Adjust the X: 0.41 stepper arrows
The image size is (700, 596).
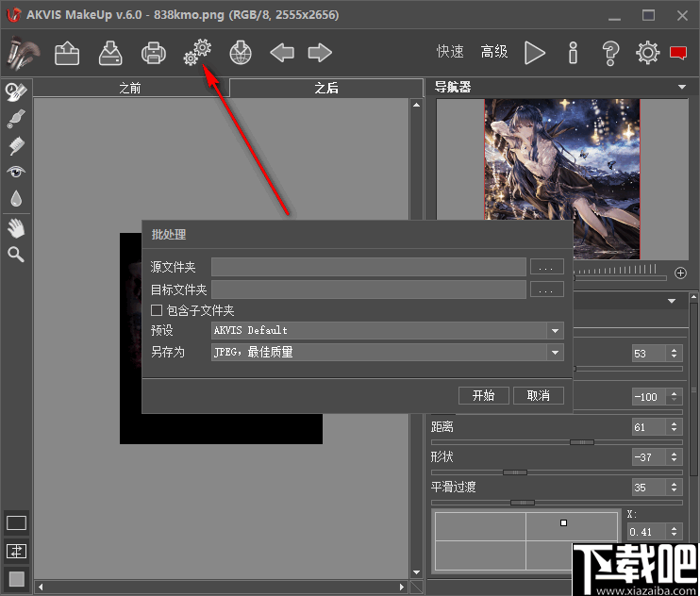click(675, 532)
